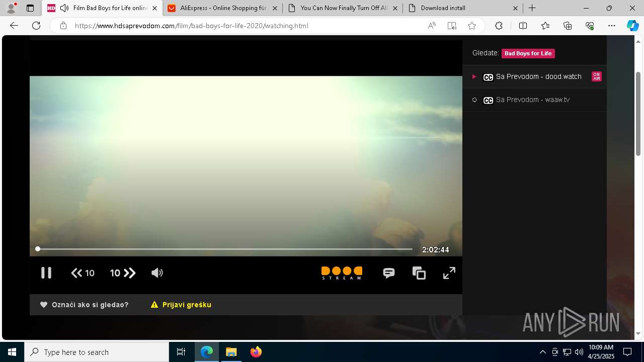644x362 pixels.
Task: Open Windows Start menu
Action: coord(12,352)
